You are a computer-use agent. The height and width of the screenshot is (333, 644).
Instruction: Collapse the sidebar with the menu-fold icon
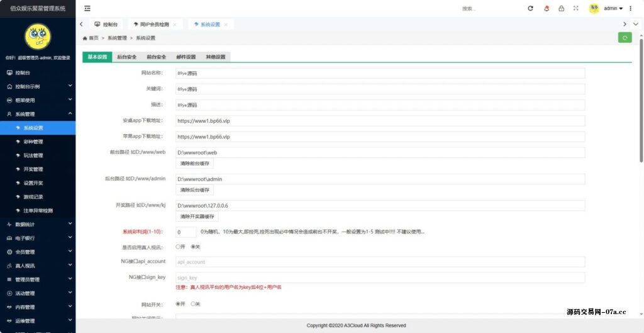pyautogui.click(x=87, y=8)
